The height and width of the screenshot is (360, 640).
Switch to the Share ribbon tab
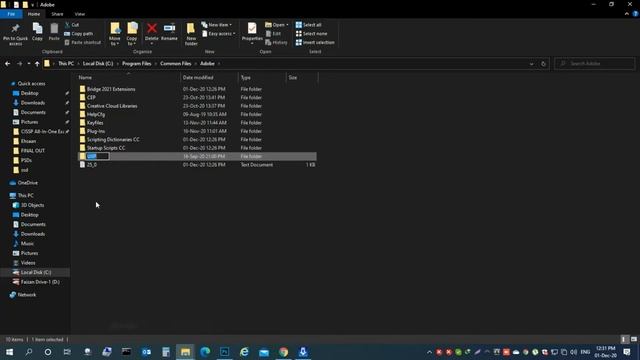pos(57,14)
